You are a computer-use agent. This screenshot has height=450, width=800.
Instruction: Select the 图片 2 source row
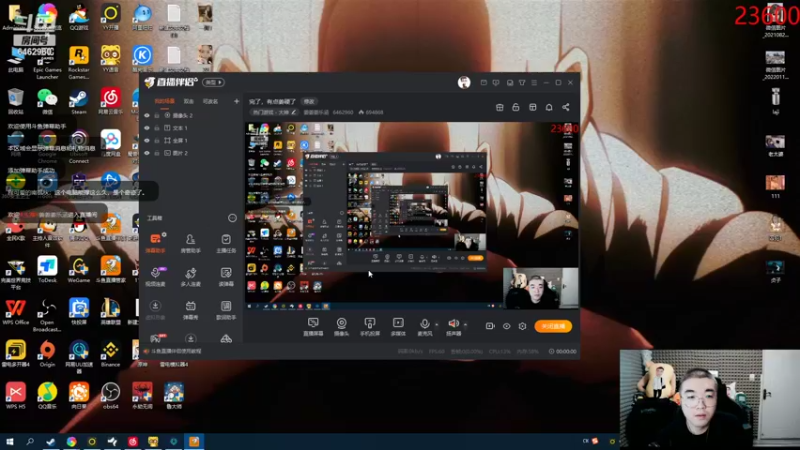pyautogui.click(x=191, y=153)
